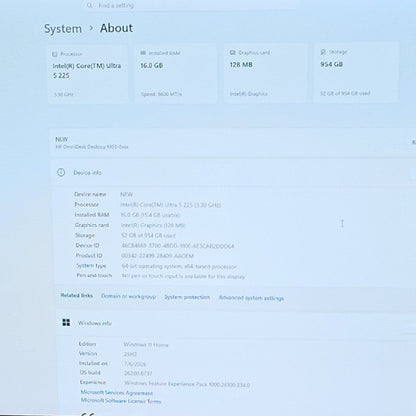Select the Intel Core Ultra processor card
416x416 pixels.
88,74
